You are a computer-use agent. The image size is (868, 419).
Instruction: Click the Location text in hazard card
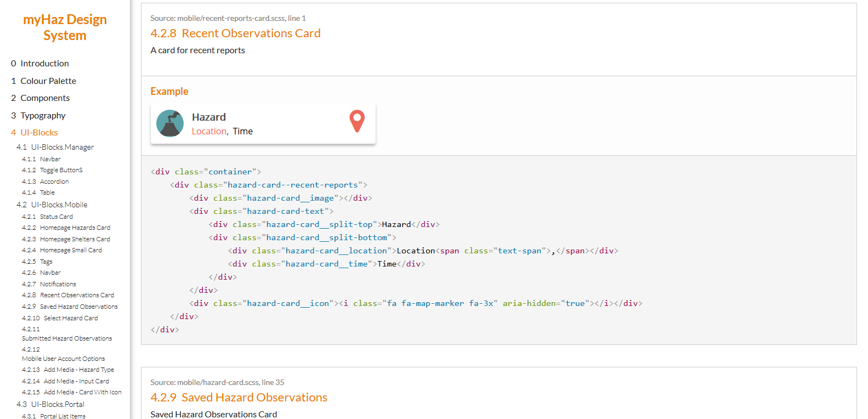(x=209, y=132)
